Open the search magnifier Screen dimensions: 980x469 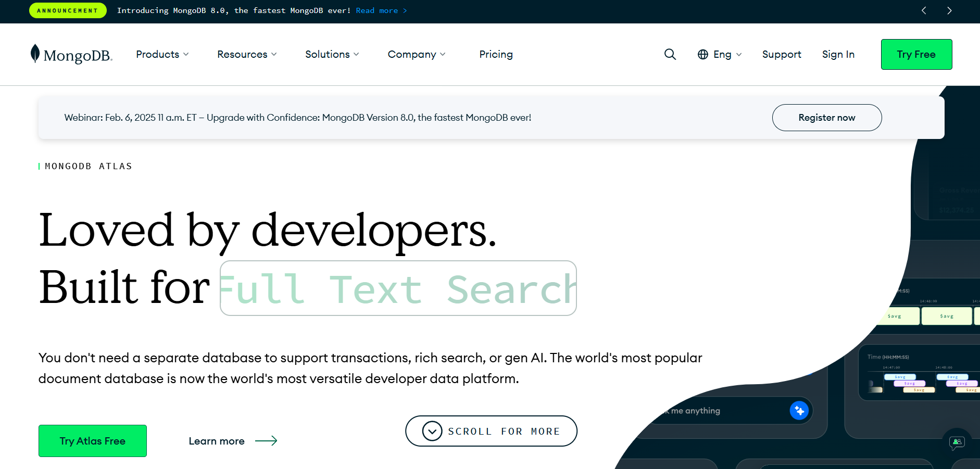point(670,54)
